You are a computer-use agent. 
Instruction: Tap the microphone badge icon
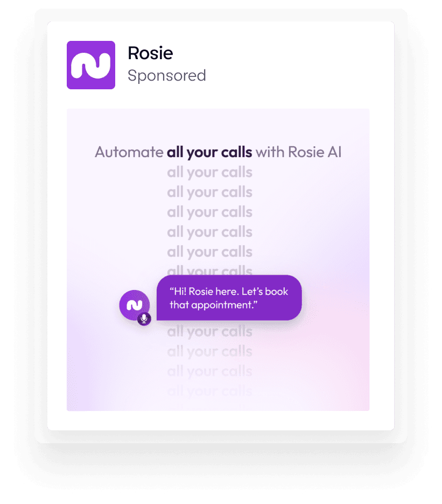pos(144,319)
